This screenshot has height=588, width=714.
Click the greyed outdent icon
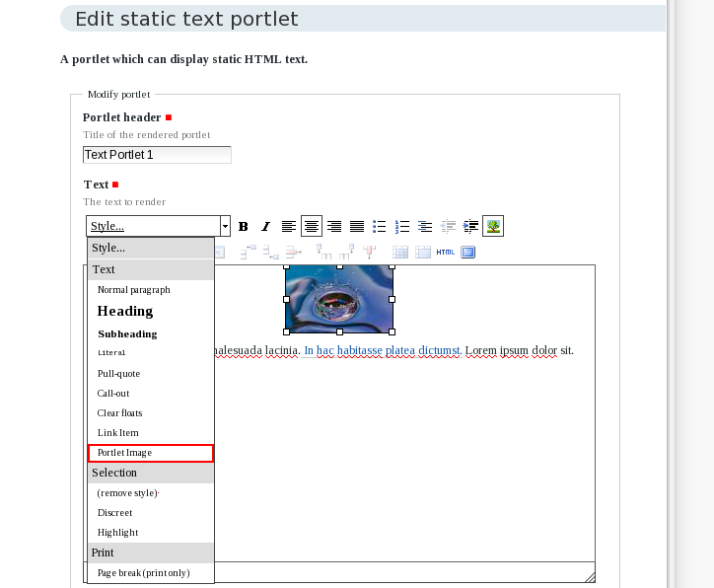point(448,226)
